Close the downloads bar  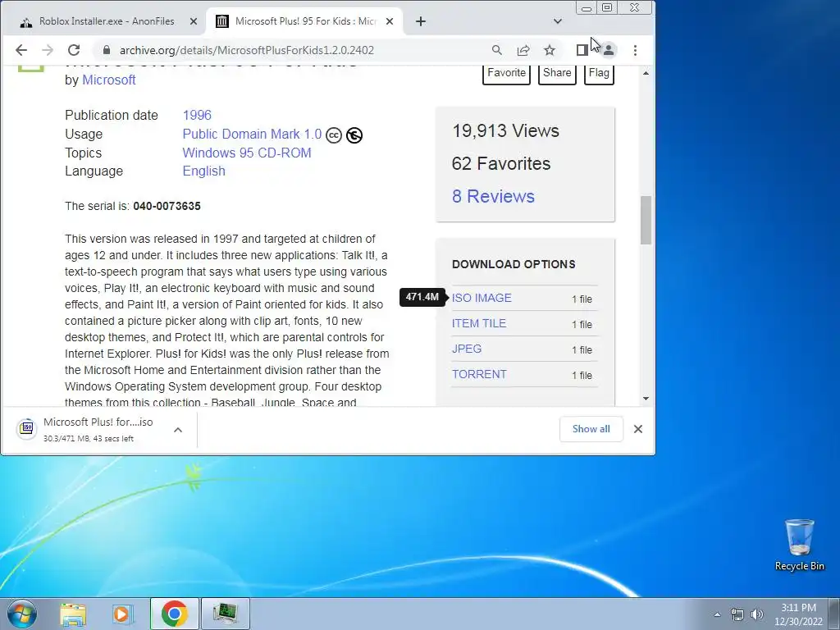point(638,429)
